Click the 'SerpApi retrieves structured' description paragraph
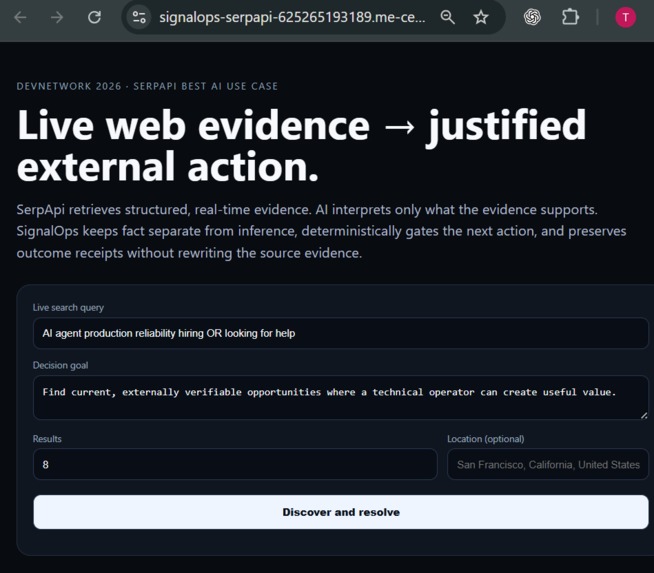Image resolution: width=654 pixels, height=573 pixels. point(321,231)
